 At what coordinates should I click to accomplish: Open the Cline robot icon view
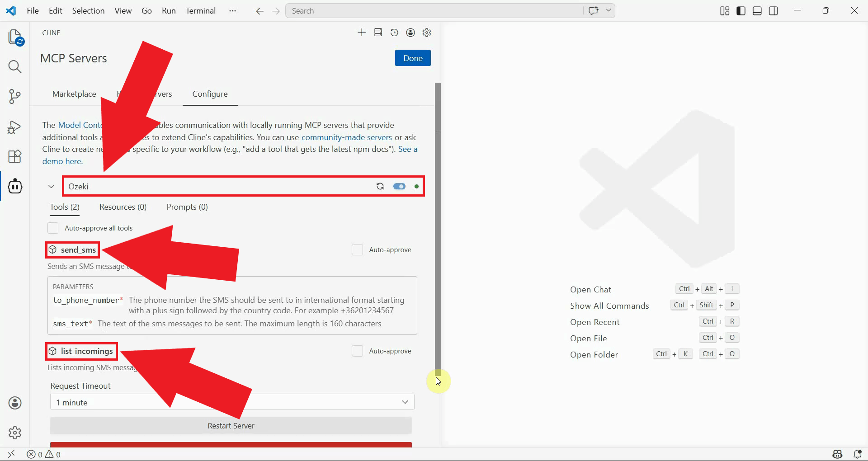[15, 186]
